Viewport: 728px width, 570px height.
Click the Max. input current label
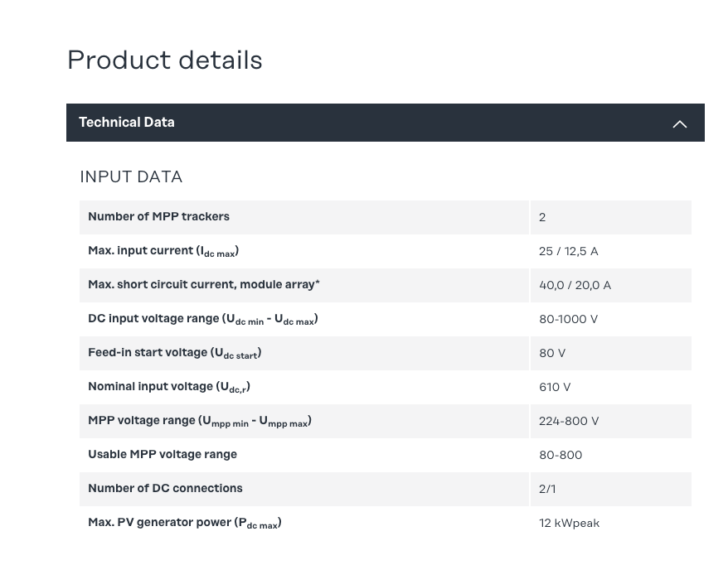tap(163, 251)
